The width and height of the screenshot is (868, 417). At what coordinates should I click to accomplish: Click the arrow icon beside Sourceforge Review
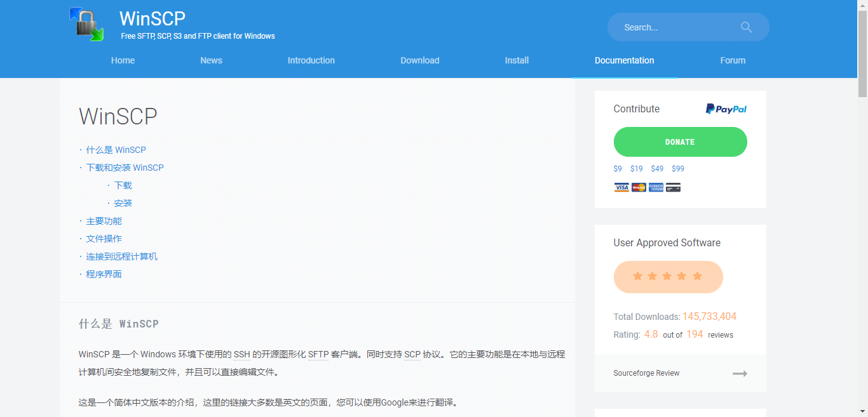coord(740,373)
